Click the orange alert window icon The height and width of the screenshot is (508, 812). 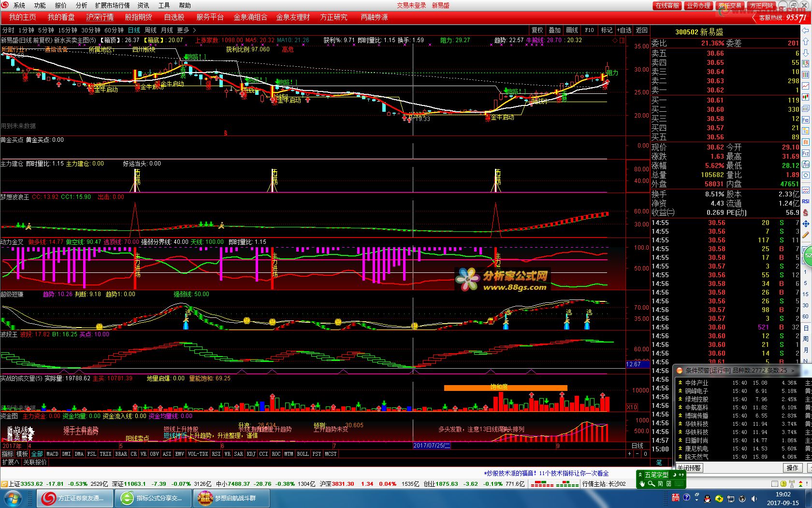[679, 371]
